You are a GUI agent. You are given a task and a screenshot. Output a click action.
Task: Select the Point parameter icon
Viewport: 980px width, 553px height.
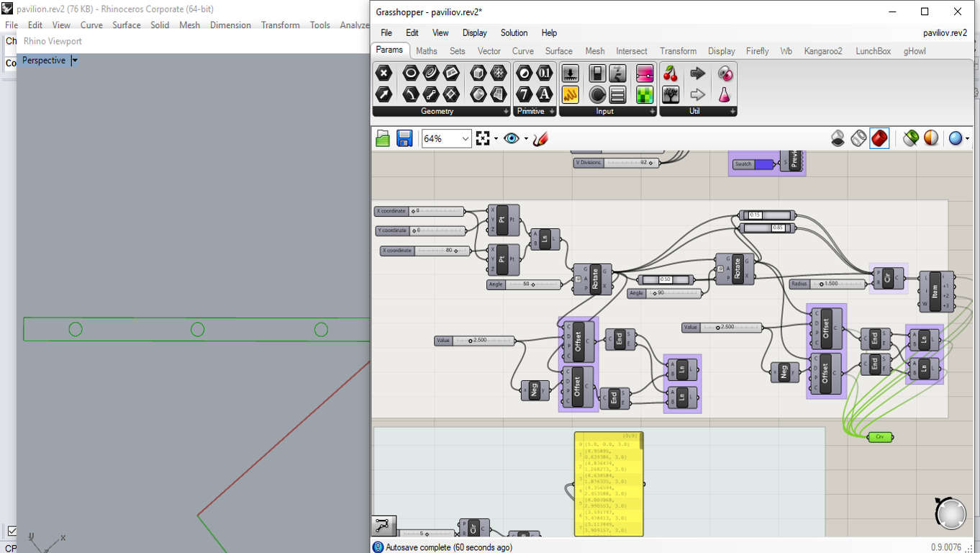pos(384,73)
